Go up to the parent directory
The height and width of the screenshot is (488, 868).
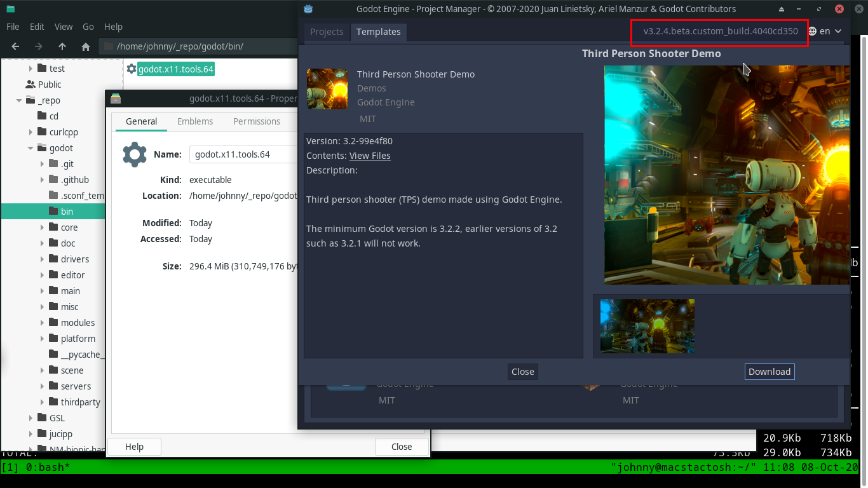tap(62, 46)
